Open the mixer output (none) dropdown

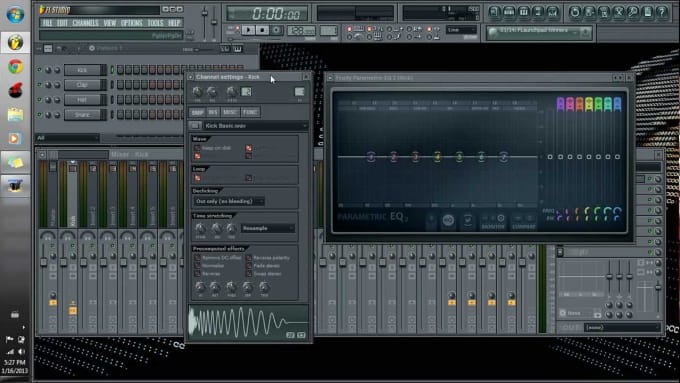pos(621,327)
